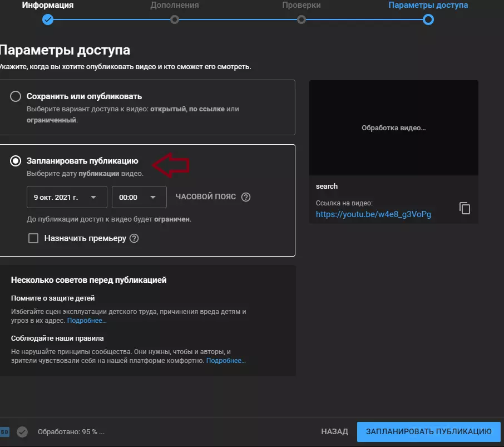Open the date dropdown showing 9 окт. 2021
Viewport: 504px width, 447px height.
pos(67,197)
